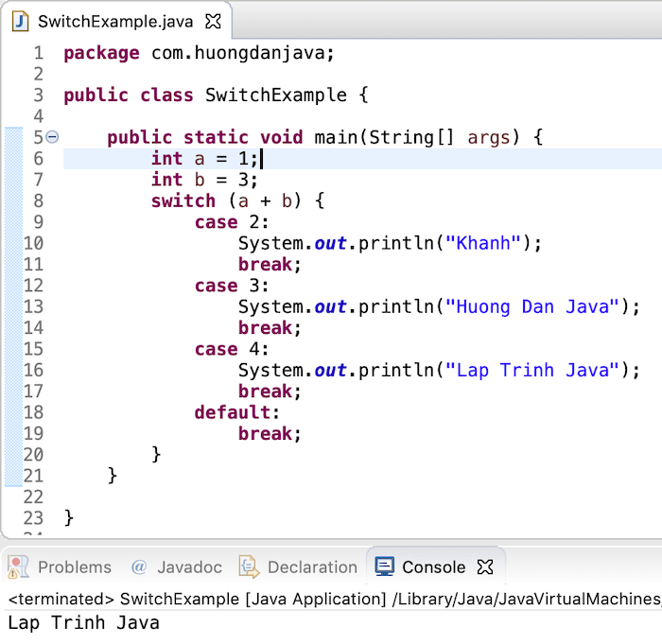This screenshot has height=644, width=662.
Task: Click the Declaration view icon
Action: coord(249,566)
